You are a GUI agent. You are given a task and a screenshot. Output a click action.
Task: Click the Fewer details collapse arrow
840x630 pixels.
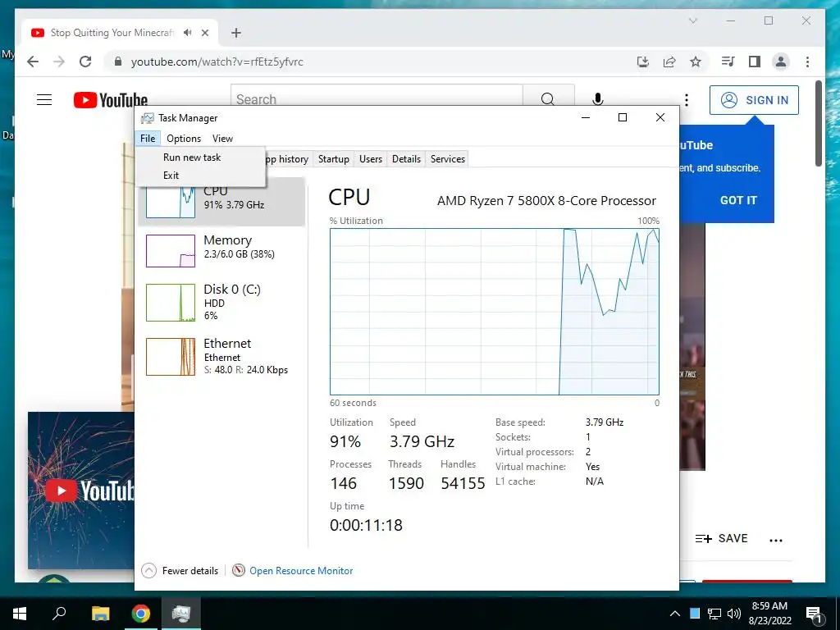pos(149,571)
